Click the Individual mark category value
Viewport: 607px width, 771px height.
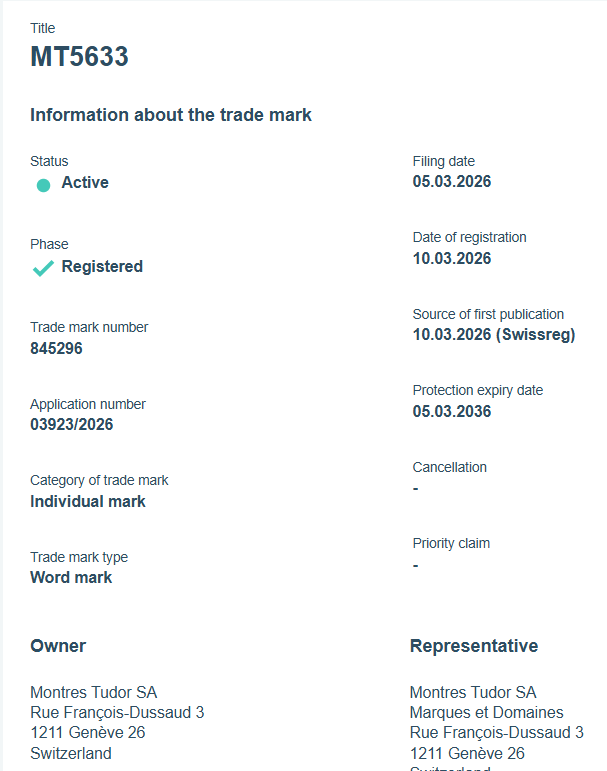pyautogui.click(x=88, y=501)
